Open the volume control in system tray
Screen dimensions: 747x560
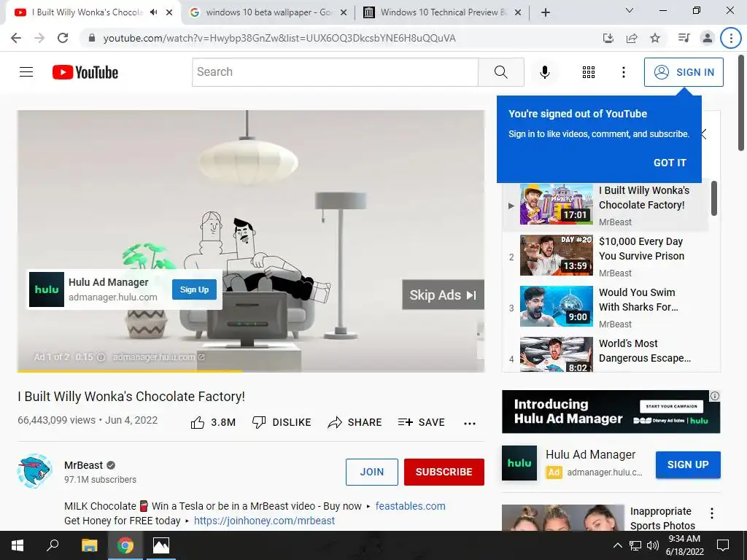[x=653, y=545]
